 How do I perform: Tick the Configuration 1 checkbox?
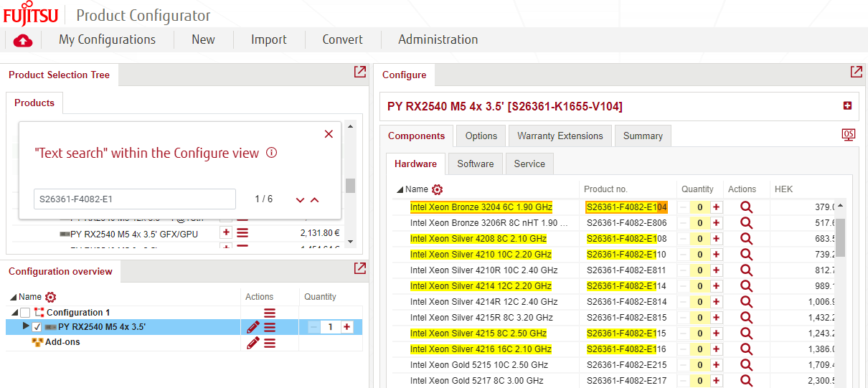[x=25, y=313]
